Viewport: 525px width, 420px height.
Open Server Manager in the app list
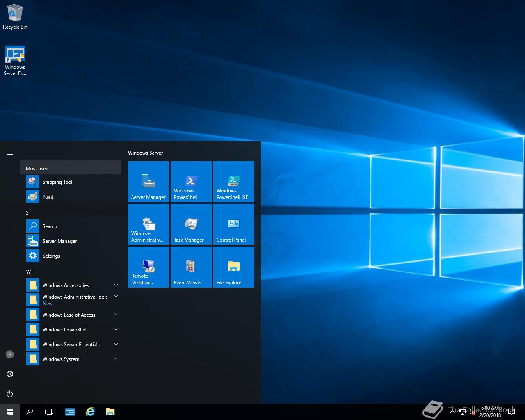point(70,241)
